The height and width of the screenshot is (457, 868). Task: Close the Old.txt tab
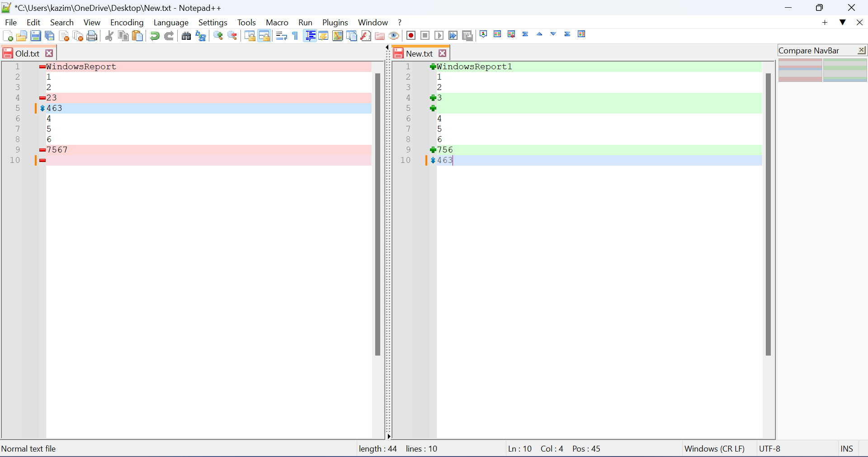(x=49, y=53)
